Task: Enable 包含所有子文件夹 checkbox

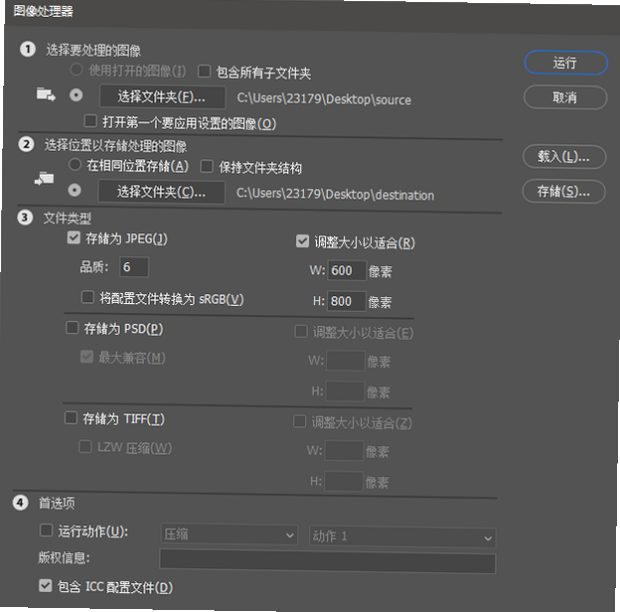Action: coord(204,72)
